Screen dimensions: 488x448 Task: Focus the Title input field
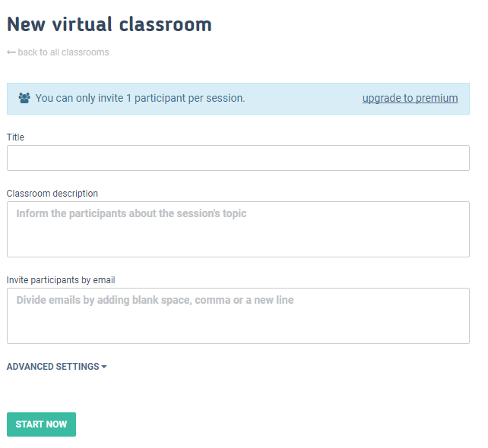(238, 158)
